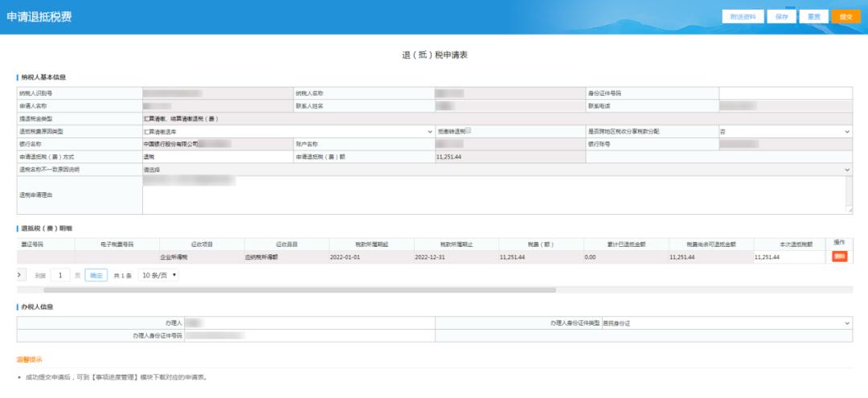Viewport: 868px width, 398px height.
Task: Go to next page arrow in pagination
Action: pyautogui.click(x=22, y=274)
